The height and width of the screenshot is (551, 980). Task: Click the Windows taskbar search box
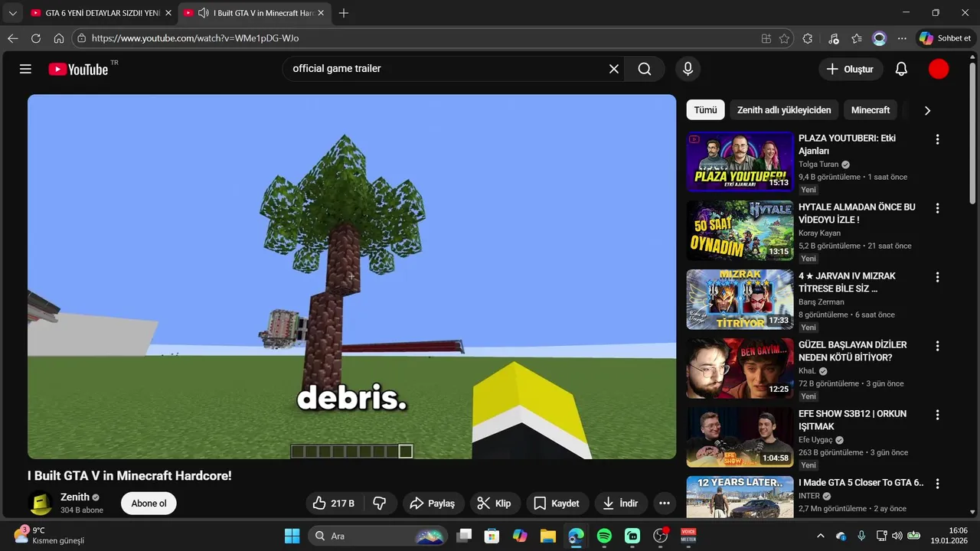pos(379,536)
